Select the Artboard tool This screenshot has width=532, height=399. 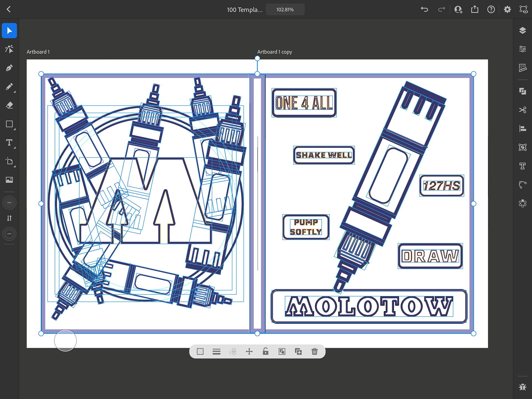pyautogui.click(x=9, y=161)
